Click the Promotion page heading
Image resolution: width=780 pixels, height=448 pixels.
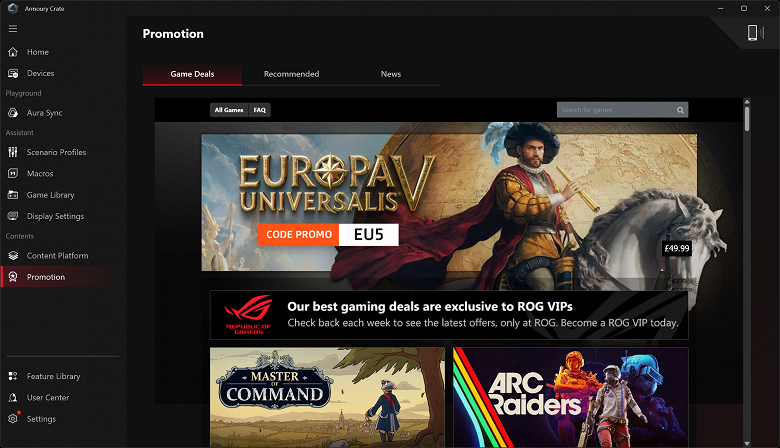point(173,34)
